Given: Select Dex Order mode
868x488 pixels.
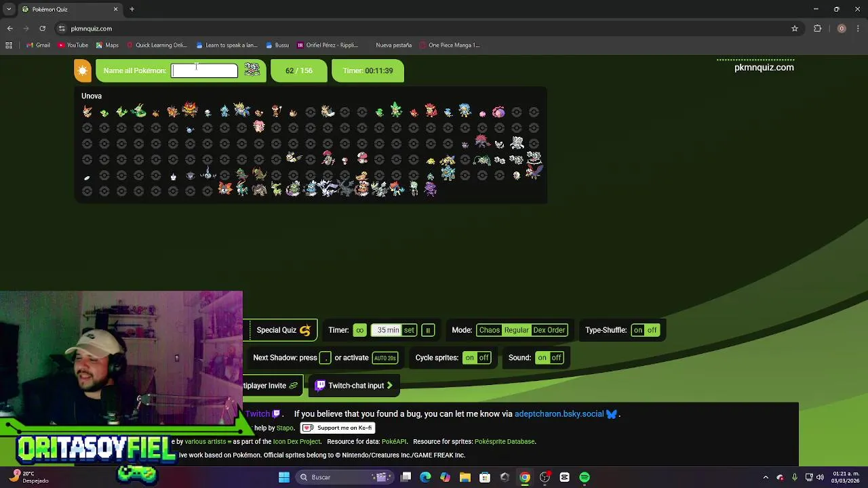Looking at the screenshot, I should (x=549, y=330).
